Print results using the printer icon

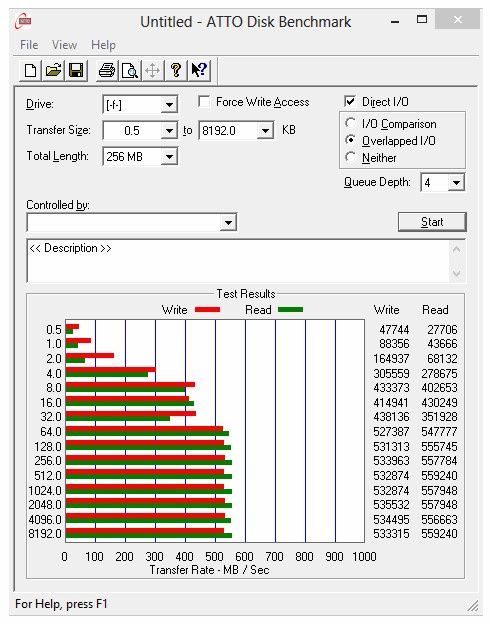[107, 70]
